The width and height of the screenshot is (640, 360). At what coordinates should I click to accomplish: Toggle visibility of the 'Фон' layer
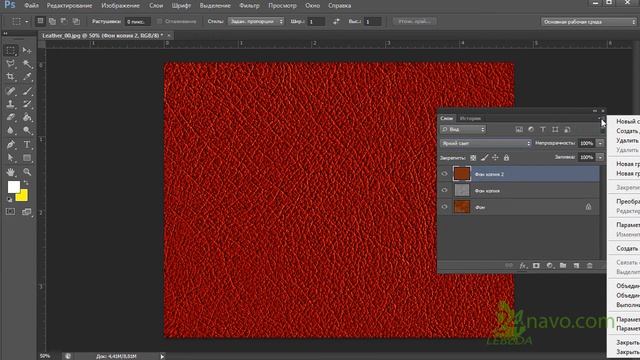pyautogui.click(x=444, y=207)
